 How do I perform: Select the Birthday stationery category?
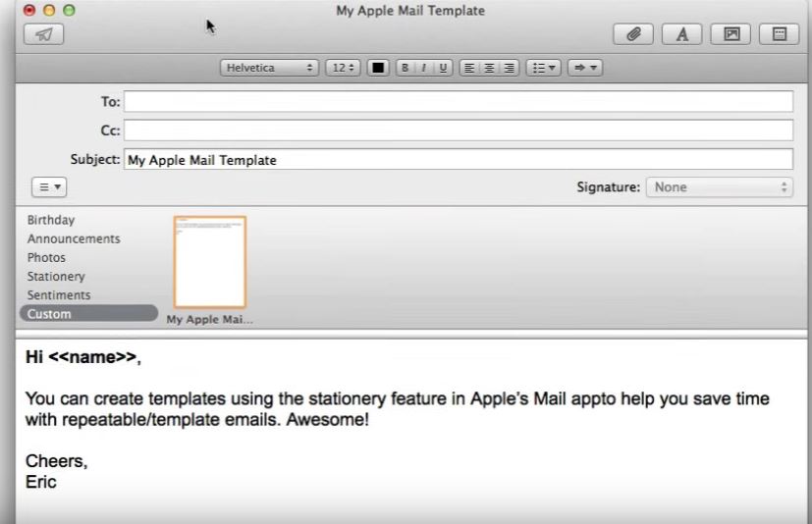[x=51, y=220]
